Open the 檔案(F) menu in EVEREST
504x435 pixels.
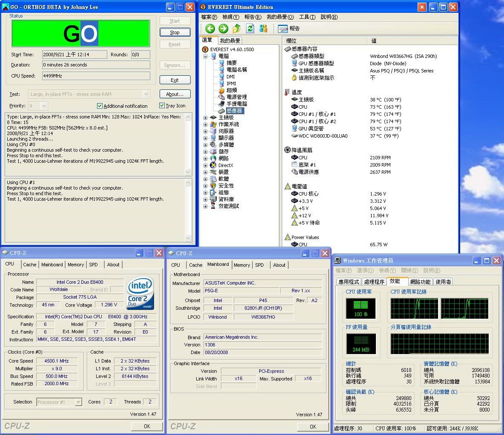click(209, 17)
